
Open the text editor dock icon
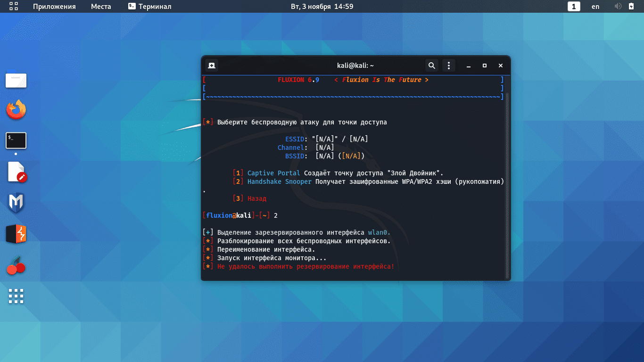pos(17,172)
